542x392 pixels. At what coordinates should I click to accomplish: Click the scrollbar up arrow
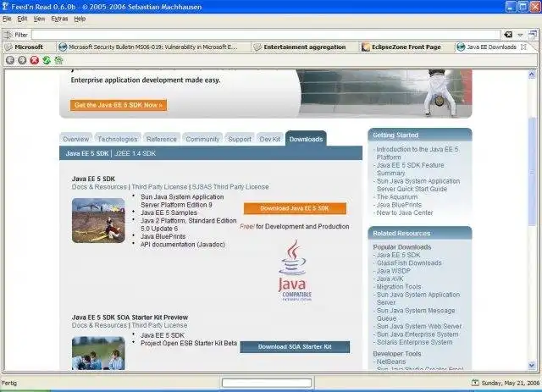(532, 74)
